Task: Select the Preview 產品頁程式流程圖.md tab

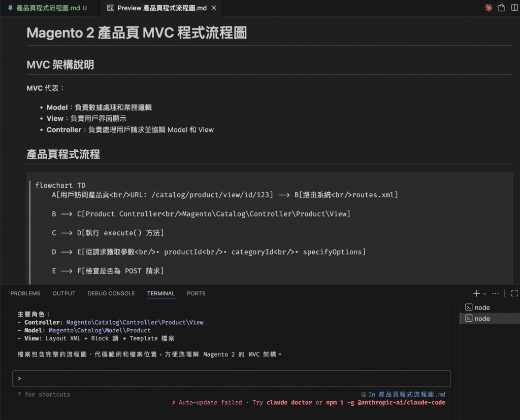Action: (161, 8)
